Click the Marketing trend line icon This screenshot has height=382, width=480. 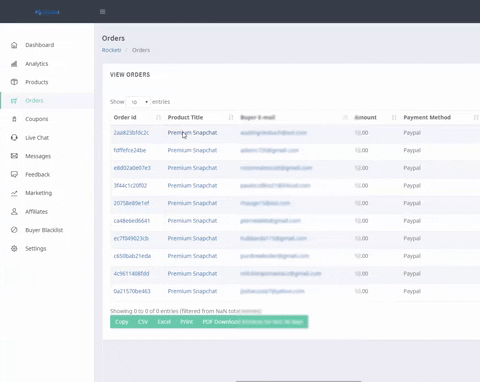coord(14,193)
